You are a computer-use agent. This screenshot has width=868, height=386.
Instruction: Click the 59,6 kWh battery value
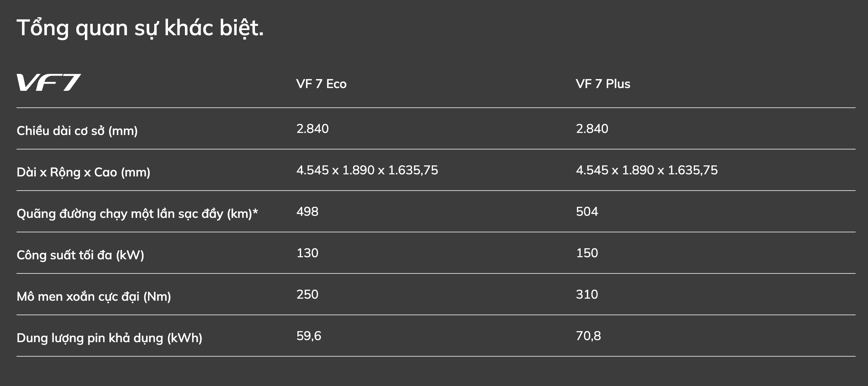tap(309, 336)
